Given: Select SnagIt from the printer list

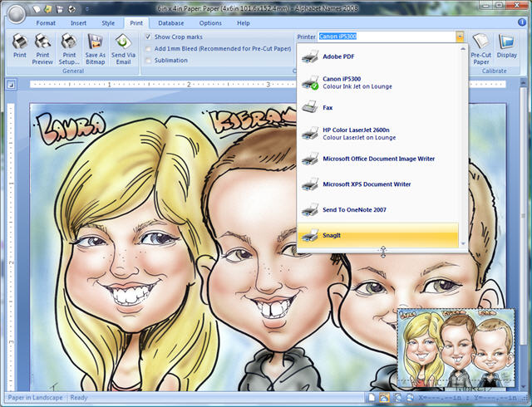Looking at the screenshot, I should (378, 235).
